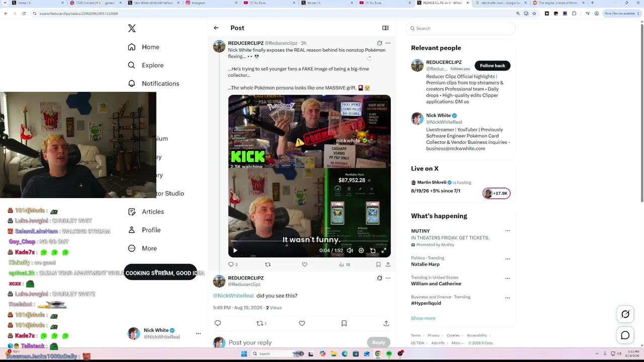Open Notifications in the X sidebar
Viewport: 644px width, 362px height.
coord(153,83)
